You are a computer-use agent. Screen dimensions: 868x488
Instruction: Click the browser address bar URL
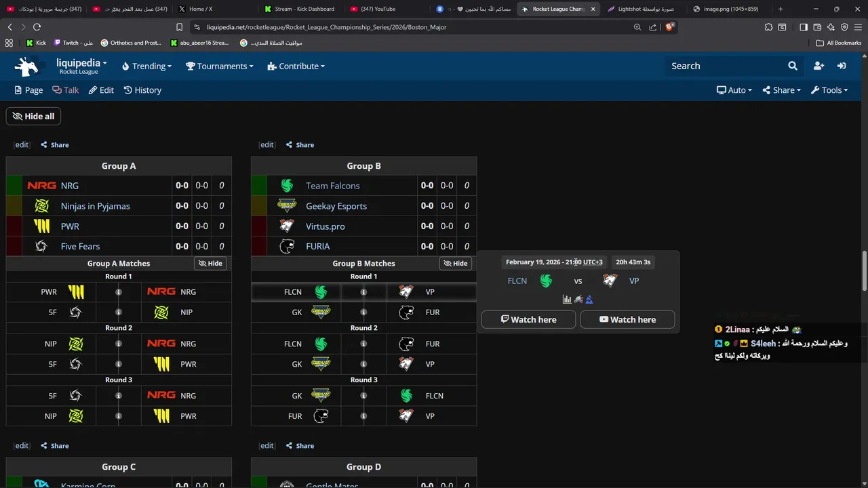327,27
